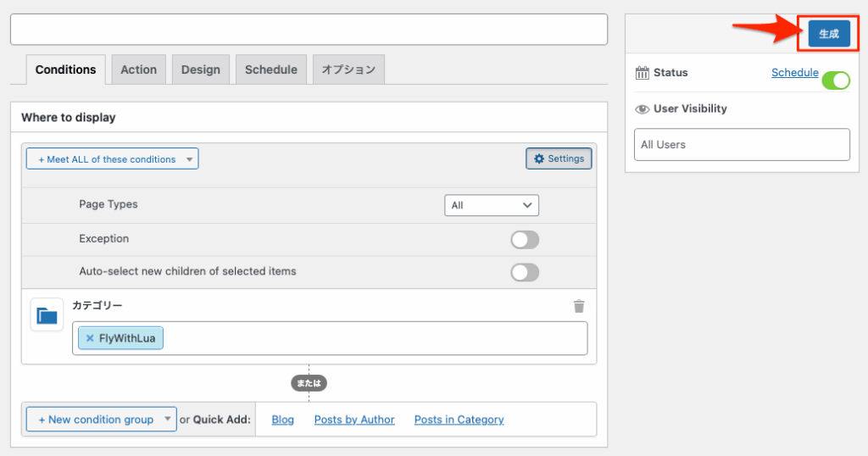
Task: Click the blue 生成 button
Action: [829, 34]
